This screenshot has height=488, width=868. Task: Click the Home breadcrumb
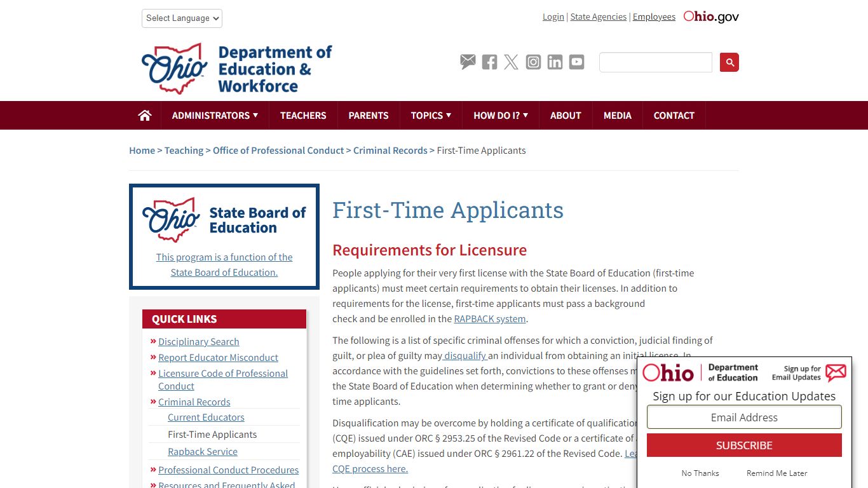[x=142, y=151]
